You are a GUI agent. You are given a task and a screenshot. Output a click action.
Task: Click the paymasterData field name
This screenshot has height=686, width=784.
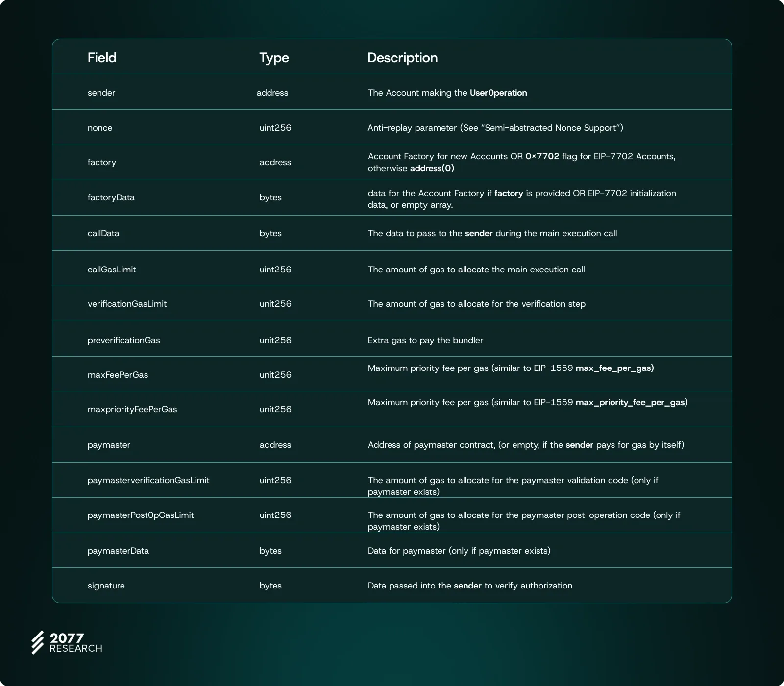click(118, 551)
